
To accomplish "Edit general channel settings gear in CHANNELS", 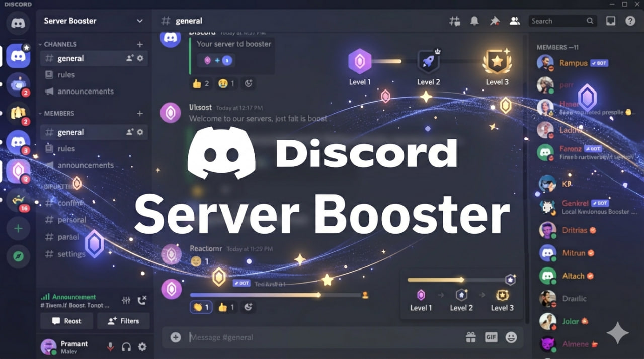I will coord(140,58).
